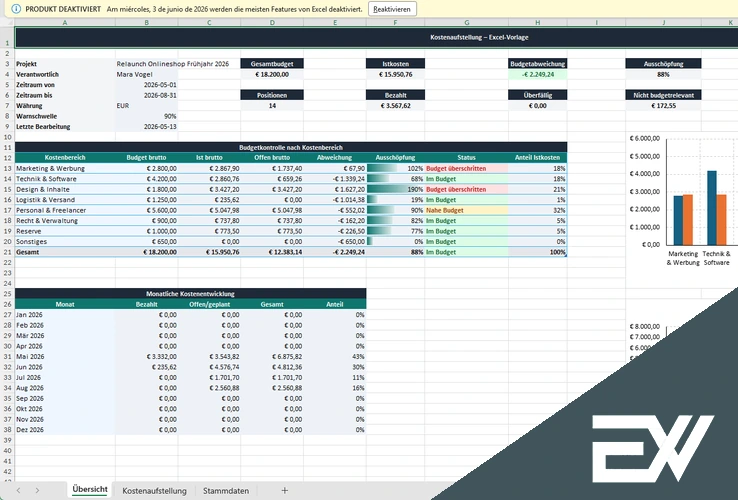Image resolution: width=738 pixels, height=500 pixels.
Task: Click the Nahe Budget status cell
Action: [466, 210]
